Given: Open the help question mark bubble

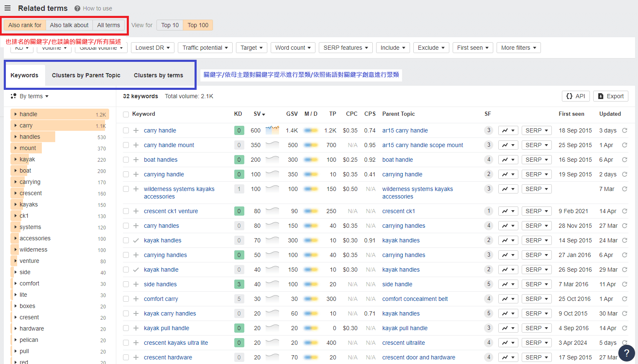Looking at the screenshot, I should click(x=626, y=353).
